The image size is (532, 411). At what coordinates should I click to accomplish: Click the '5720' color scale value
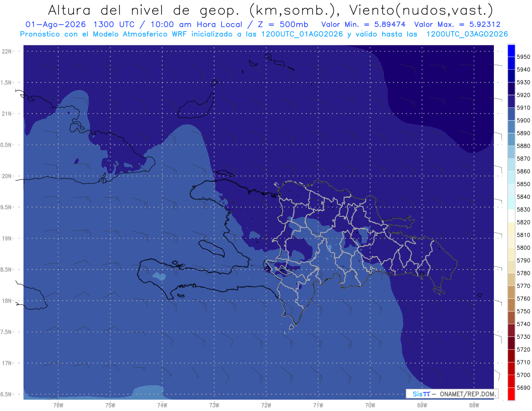(x=523, y=349)
